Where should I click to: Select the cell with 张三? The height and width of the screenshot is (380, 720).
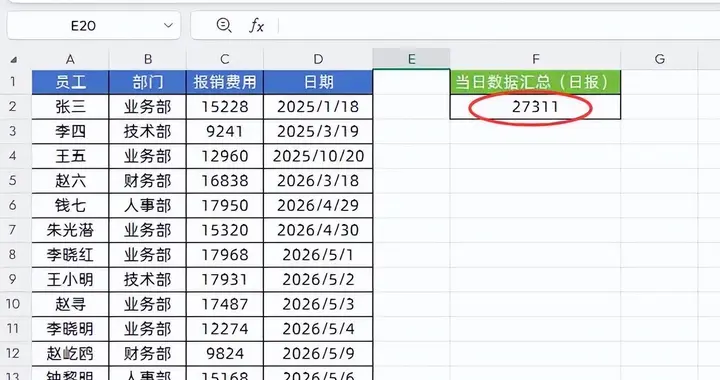(70, 107)
